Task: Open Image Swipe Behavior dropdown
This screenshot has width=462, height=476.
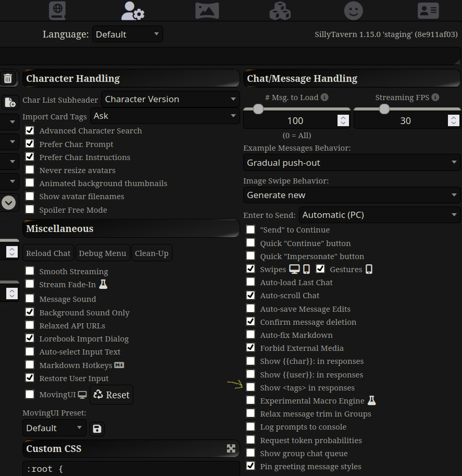Action: click(x=352, y=195)
